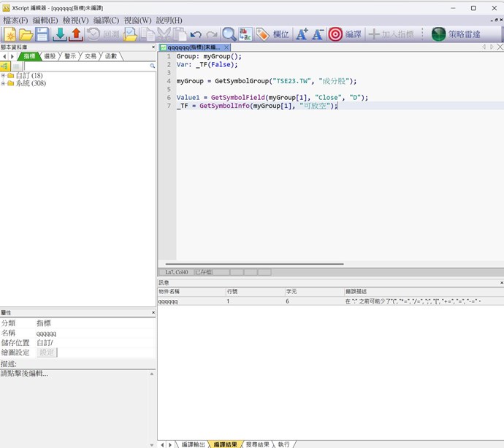Expand the 系統 (308) folder
The image size is (504, 448).
(4, 84)
